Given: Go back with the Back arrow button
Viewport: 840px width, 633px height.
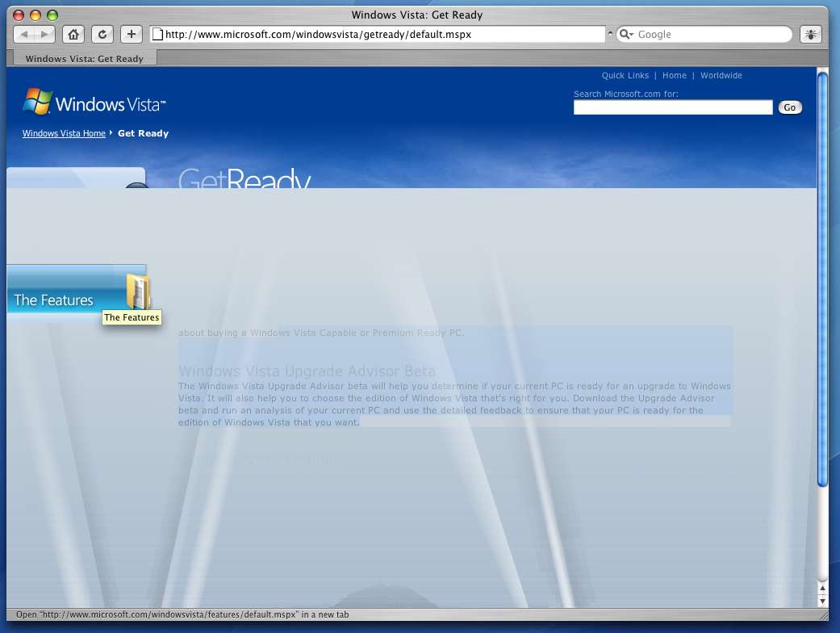Looking at the screenshot, I should click(23, 34).
